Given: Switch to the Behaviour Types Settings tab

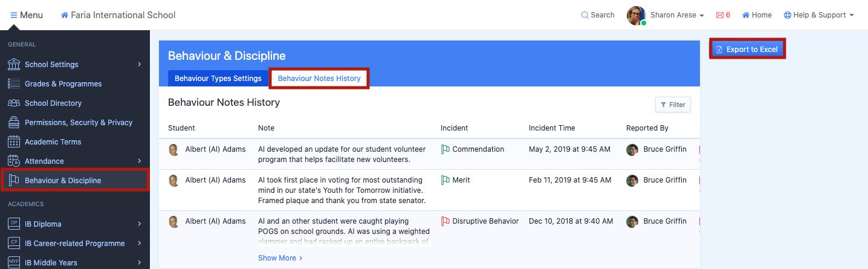Looking at the screenshot, I should click(x=218, y=79).
